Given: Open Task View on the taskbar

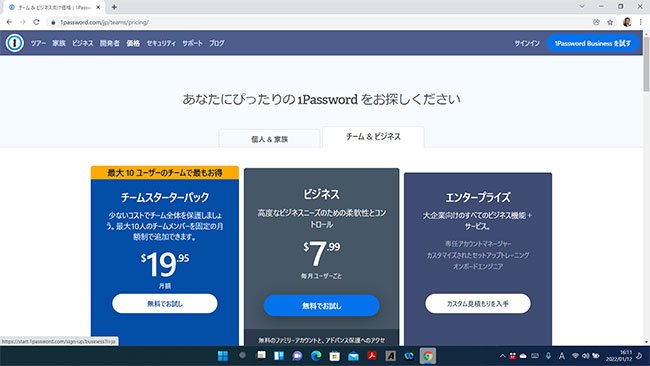Looking at the screenshot, I should coord(261,355).
